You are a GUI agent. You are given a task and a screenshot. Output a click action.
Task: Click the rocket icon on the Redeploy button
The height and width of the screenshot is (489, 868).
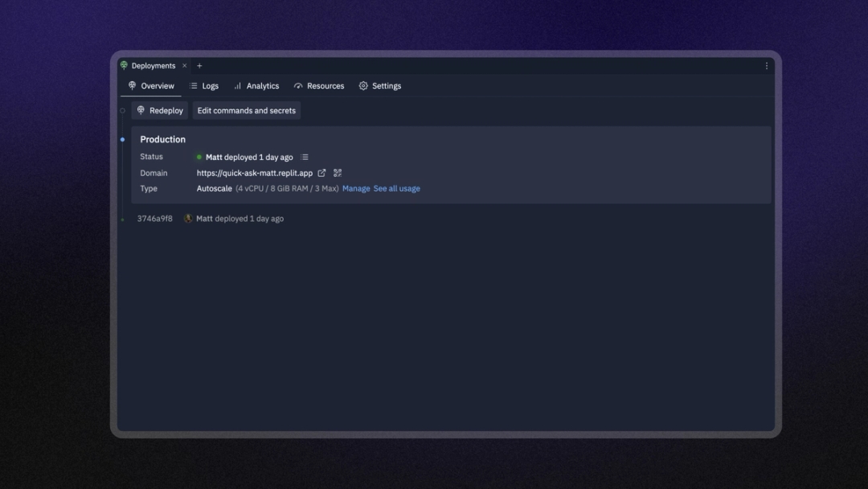(140, 110)
